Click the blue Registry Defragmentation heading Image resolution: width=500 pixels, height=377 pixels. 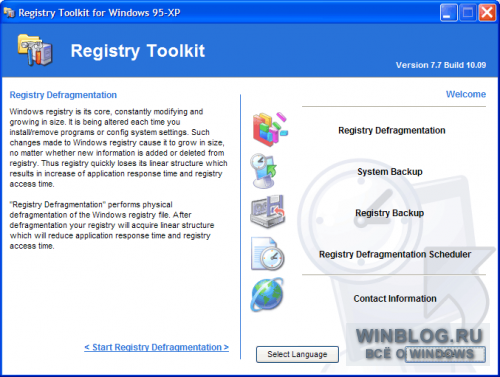click(x=63, y=95)
